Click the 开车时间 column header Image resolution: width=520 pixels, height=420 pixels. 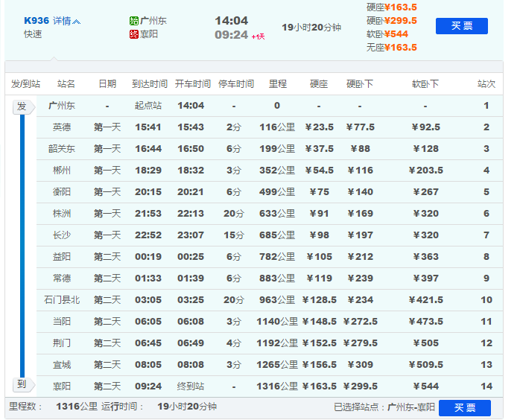point(193,84)
